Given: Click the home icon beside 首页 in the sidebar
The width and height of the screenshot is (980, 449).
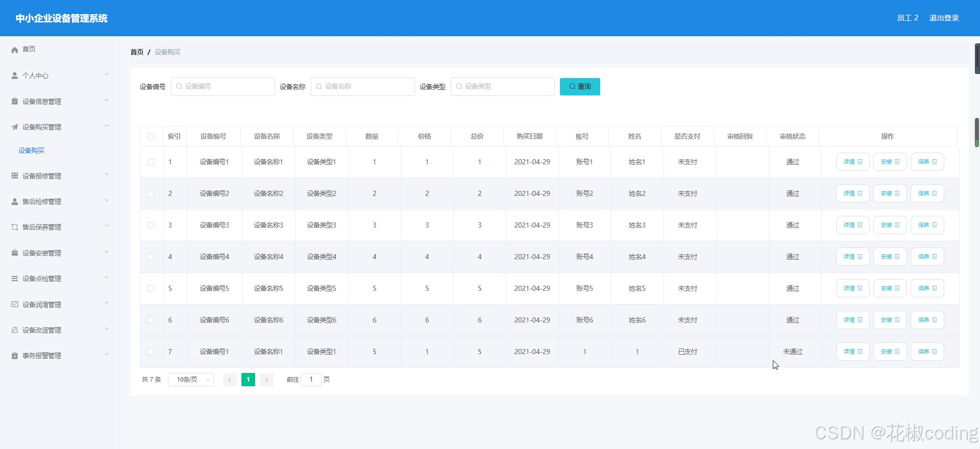Looking at the screenshot, I should pos(15,49).
